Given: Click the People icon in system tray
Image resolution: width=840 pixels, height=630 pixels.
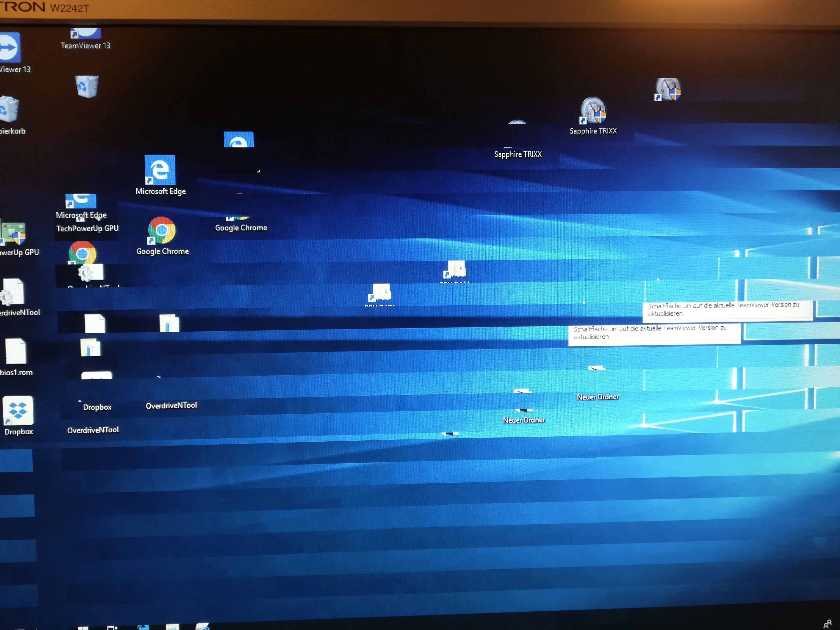Looking at the screenshot, I should [827, 624].
